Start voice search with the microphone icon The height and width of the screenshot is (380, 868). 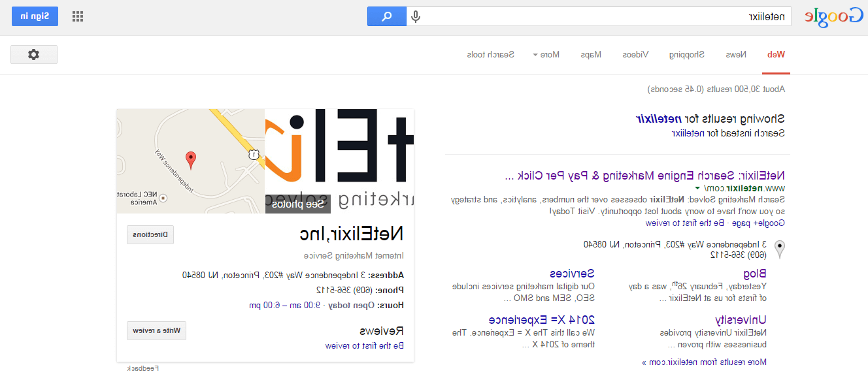click(416, 16)
